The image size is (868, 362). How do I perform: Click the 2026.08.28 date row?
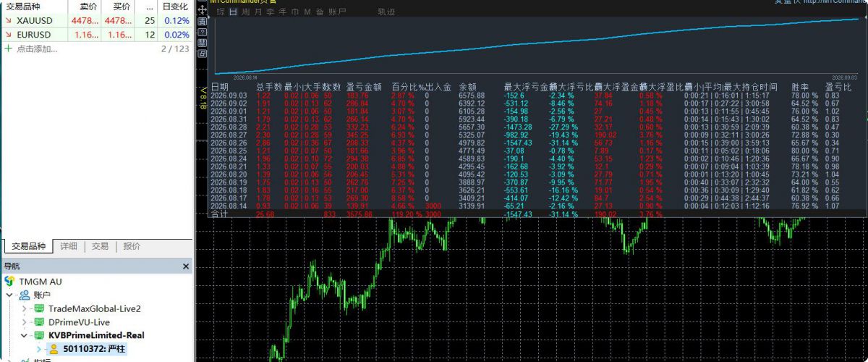pyautogui.click(x=229, y=126)
